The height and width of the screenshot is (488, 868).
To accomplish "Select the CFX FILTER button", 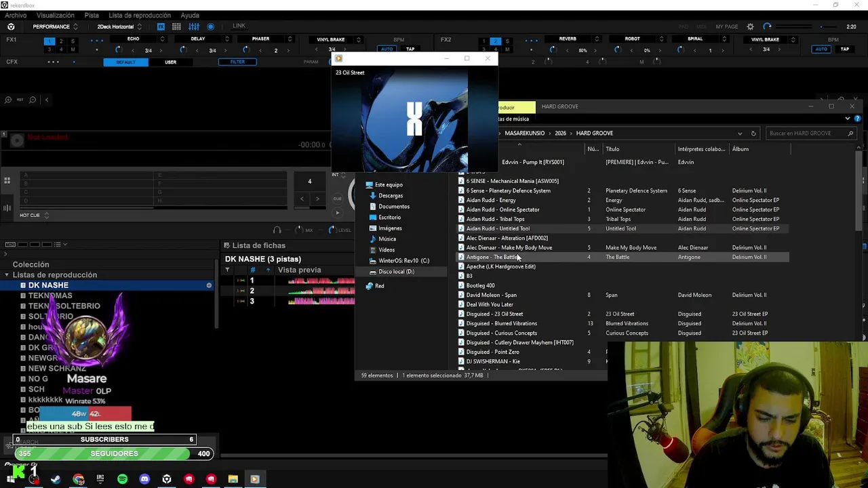I will pyautogui.click(x=237, y=62).
